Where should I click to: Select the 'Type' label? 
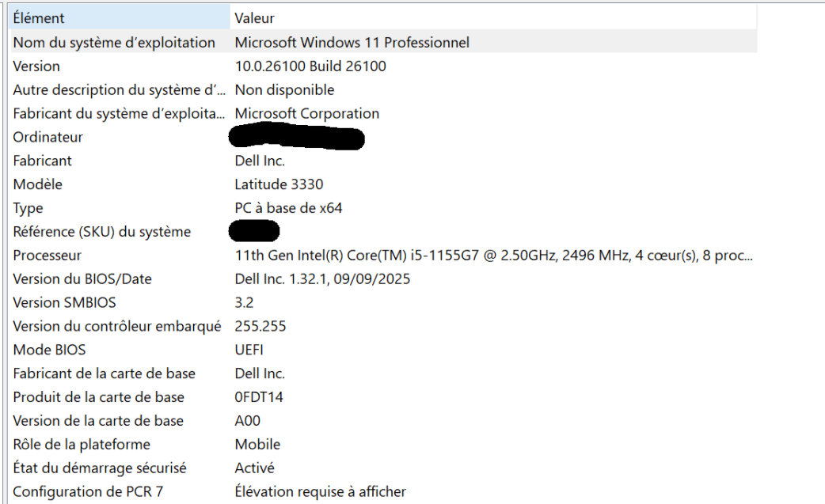pyautogui.click(x=28, y=208)
